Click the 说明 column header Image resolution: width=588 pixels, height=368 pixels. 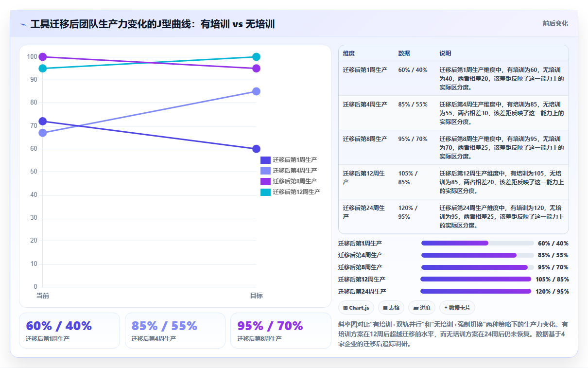[x=445, y=53]
